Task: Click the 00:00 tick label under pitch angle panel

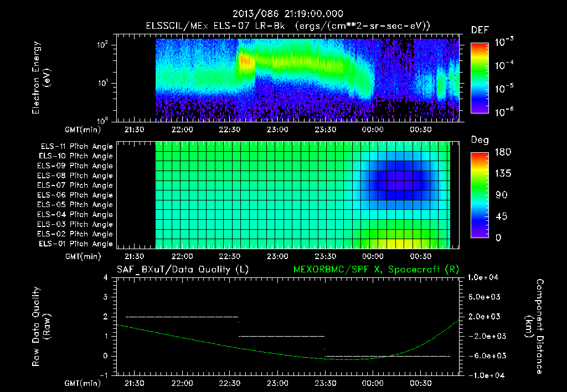Action: (x=373, y=256)
